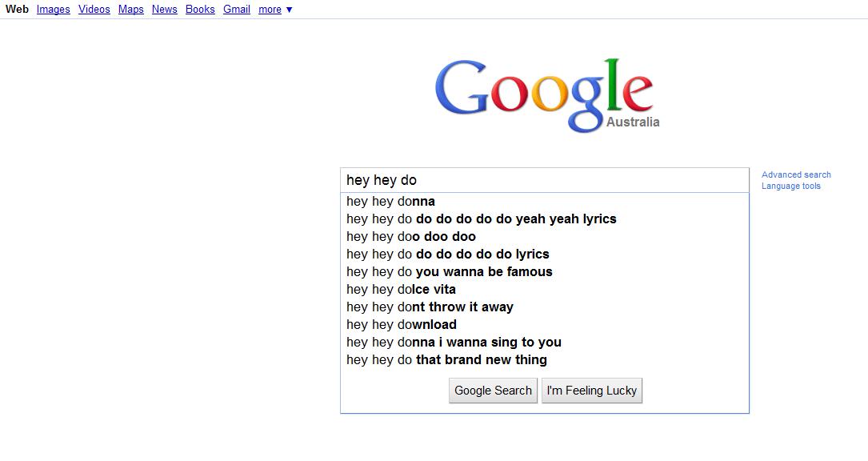
Task: Select "hey hey download" suggestion
Action: click(401, 325)
